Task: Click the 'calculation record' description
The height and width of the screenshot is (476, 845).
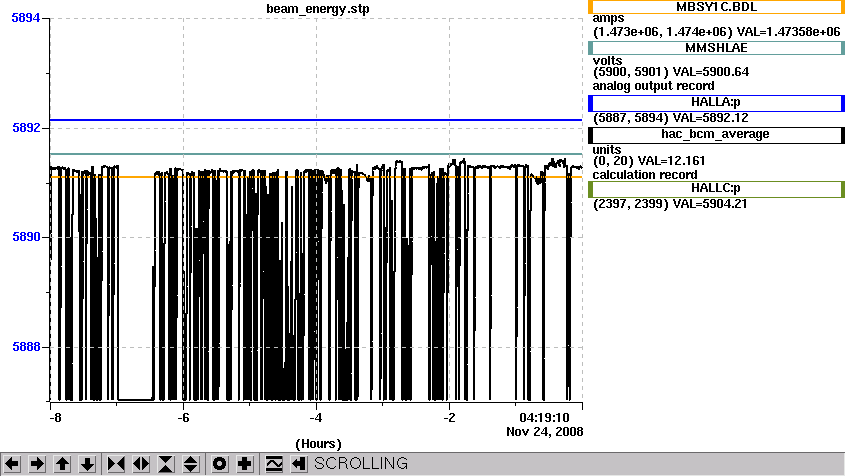Action: 645,175
